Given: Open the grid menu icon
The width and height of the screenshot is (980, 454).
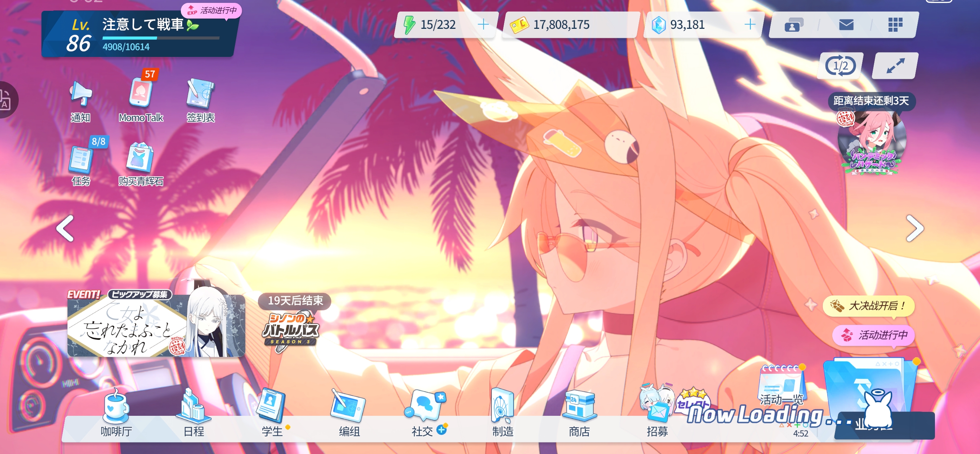Looking at the screenshot, I should pos(895,25).
